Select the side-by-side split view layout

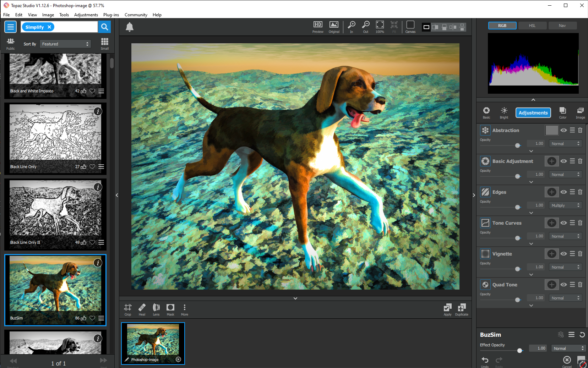coord(435,27)
